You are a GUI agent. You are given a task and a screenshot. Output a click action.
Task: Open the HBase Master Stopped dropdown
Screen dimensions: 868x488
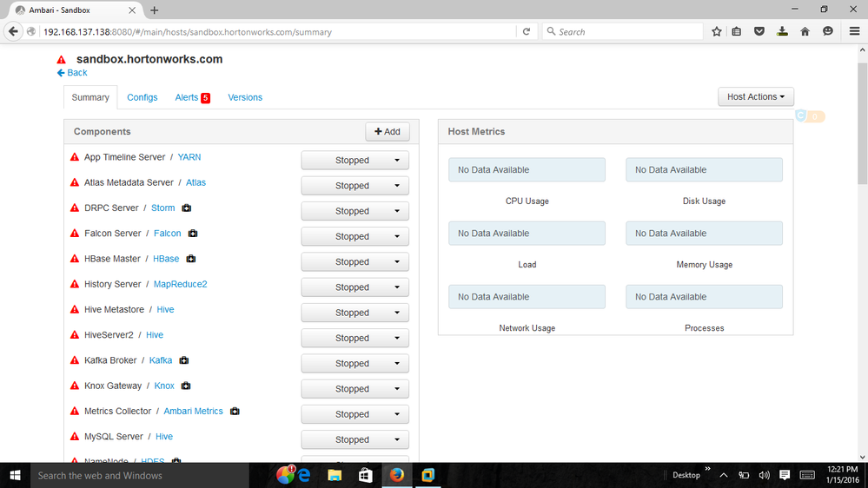click(354, 262)
